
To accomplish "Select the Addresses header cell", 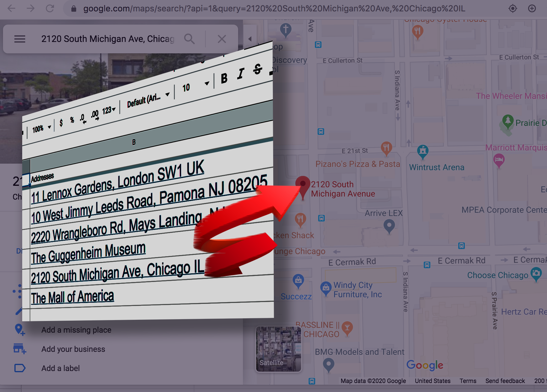I will tap(42, 177).
